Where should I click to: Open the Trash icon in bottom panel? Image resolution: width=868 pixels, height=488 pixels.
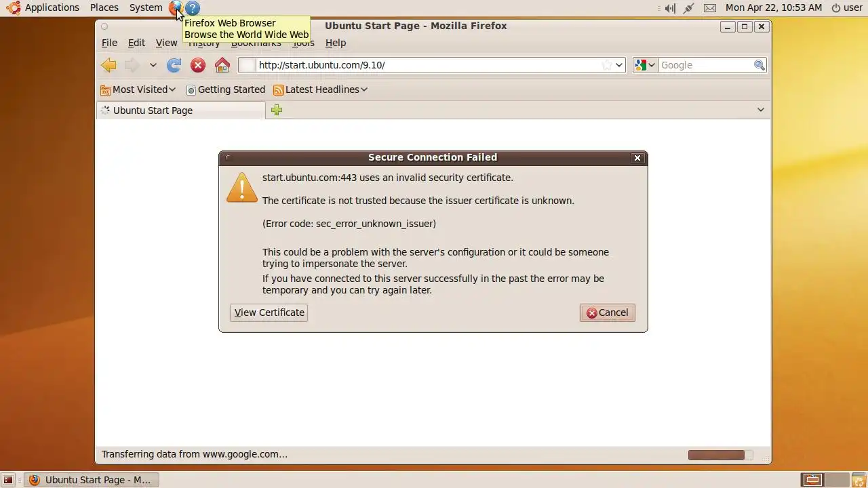pyautogui.click(x=859, y=480)
